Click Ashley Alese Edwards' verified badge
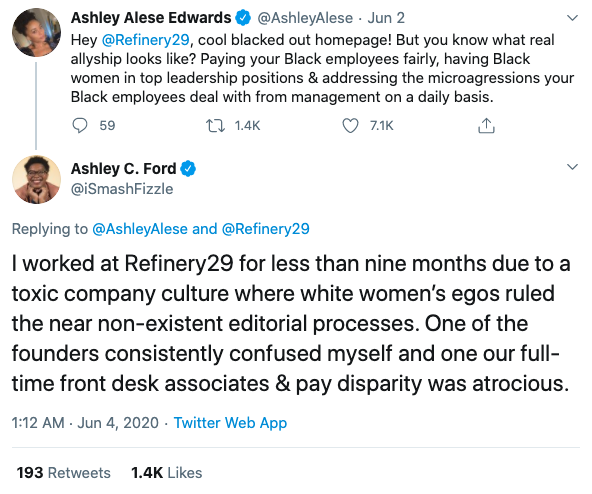The image size is (592, 494). 243,18
